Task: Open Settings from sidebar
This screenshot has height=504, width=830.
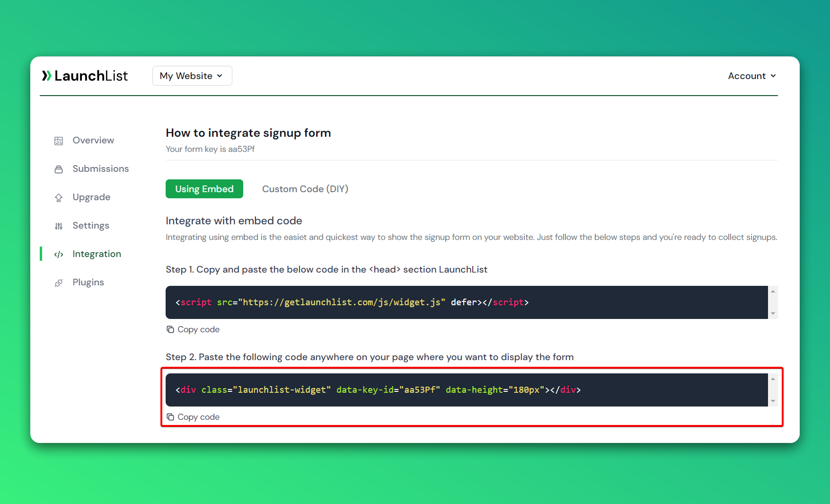Action: click(x=91, y=225)
